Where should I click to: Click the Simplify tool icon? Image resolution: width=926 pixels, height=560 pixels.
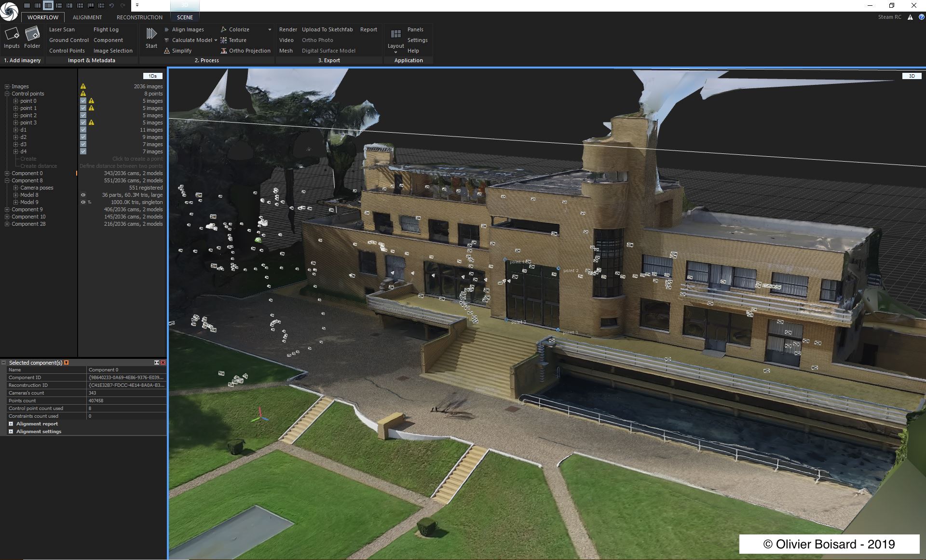click(x=167, y=51)
